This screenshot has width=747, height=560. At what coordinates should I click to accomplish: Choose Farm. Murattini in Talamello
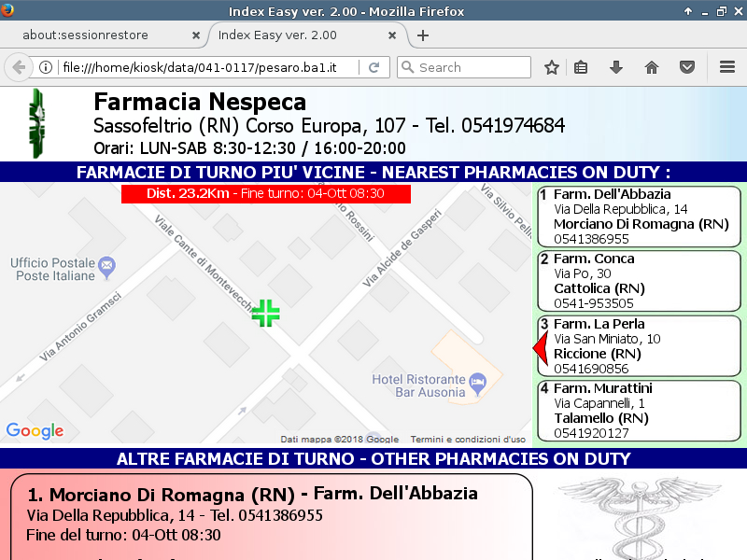coord(639,411)
